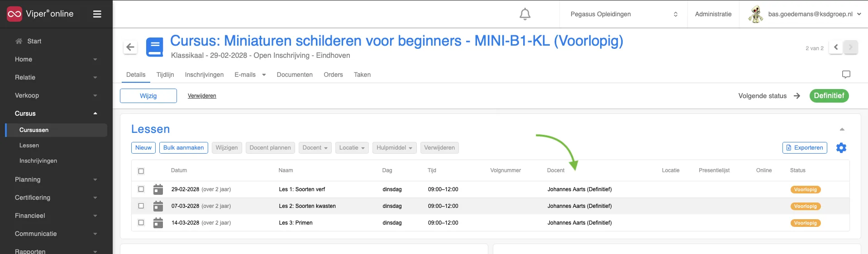This screenshot has width=868, height=254.
Task: Expand the Financieel sidebar section
Action: pos(56,216)
